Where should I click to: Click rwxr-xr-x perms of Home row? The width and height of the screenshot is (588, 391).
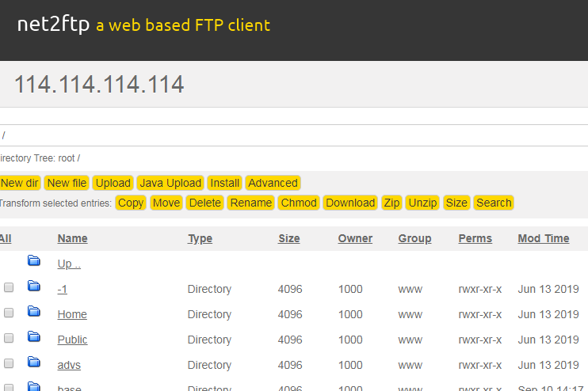[480, 314]
